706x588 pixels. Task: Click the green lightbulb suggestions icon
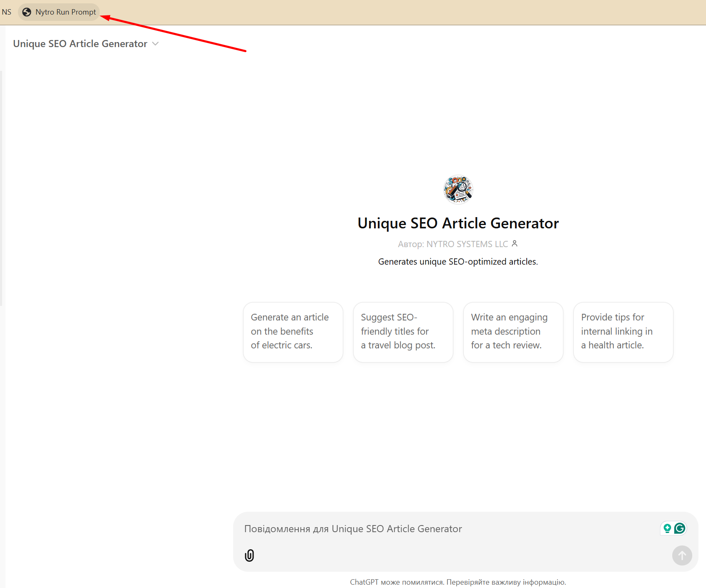(x=667, y=528)
